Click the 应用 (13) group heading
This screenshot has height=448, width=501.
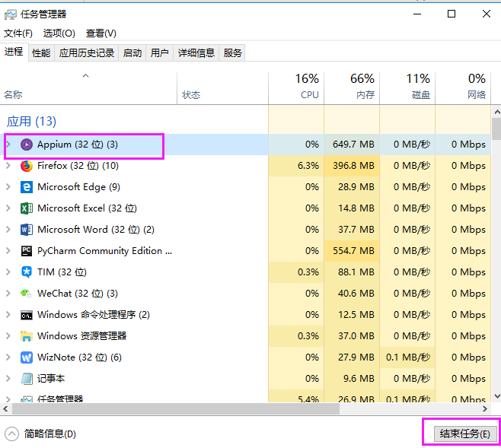tap(31, 121)
